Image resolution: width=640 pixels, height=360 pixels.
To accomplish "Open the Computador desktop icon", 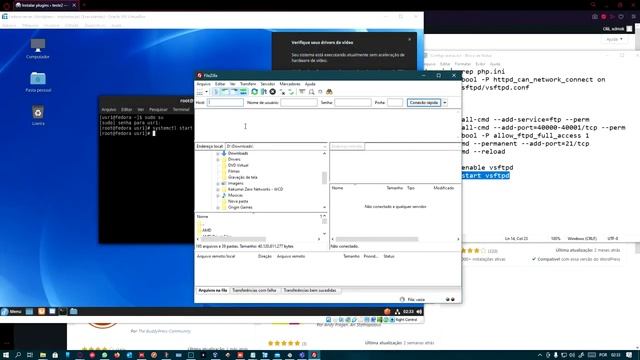I will click(38, 48).
